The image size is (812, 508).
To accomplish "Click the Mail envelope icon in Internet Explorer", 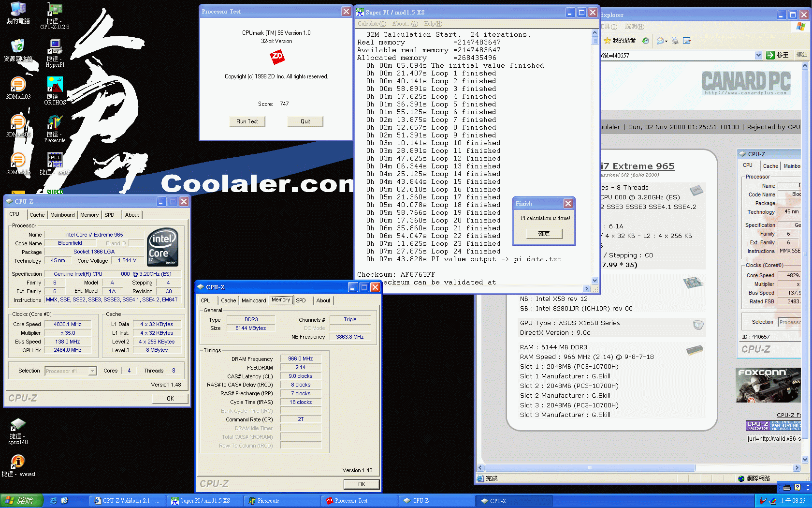I will tap(660, 41).
